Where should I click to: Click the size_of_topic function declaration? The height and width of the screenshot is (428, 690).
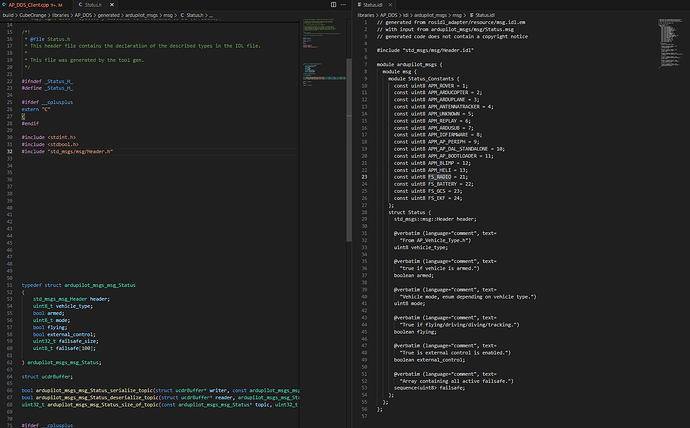click(160, 405)
